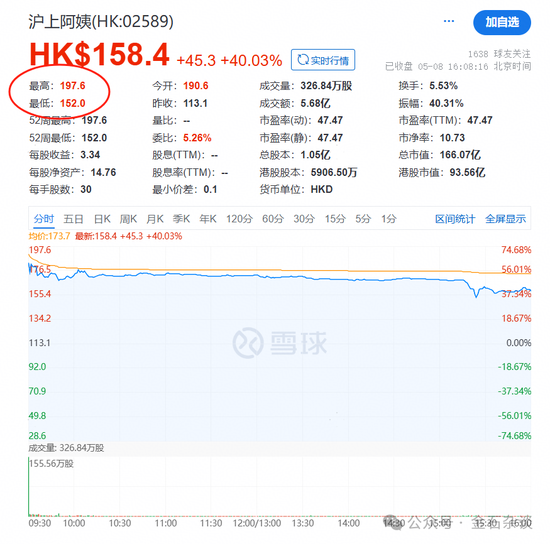
Task: Show the 年K chart tab
Action: 208,219
